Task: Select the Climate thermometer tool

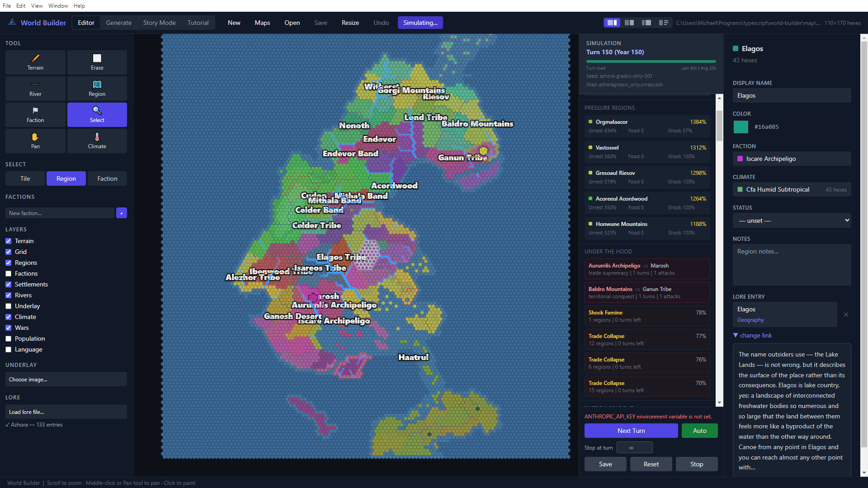Action: [x=97, y=141]
